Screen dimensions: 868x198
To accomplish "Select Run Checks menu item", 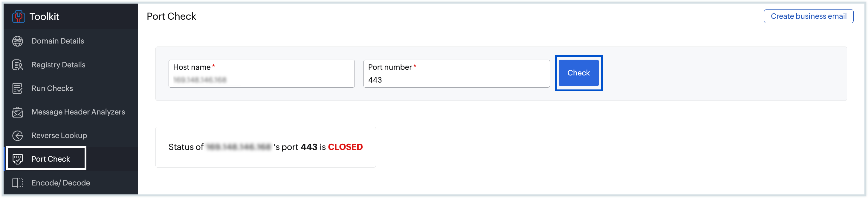I will tap(52, 88).
